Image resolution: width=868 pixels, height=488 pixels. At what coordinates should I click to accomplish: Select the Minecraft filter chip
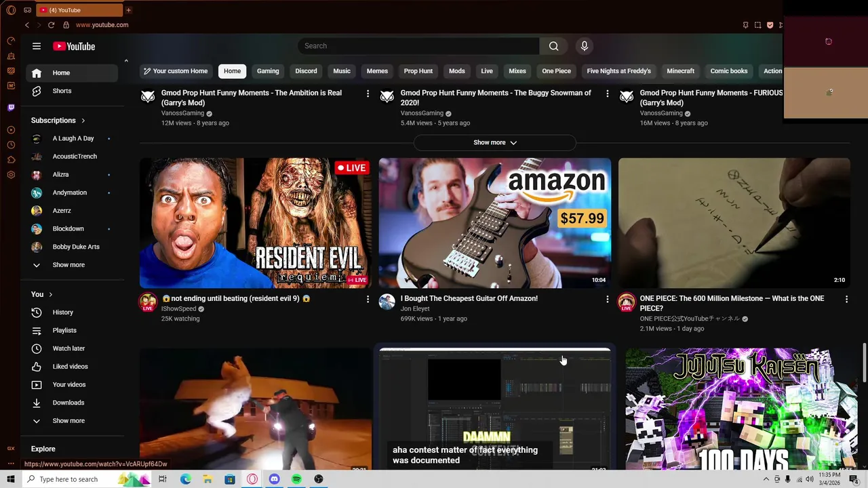[x=680, y=71]
